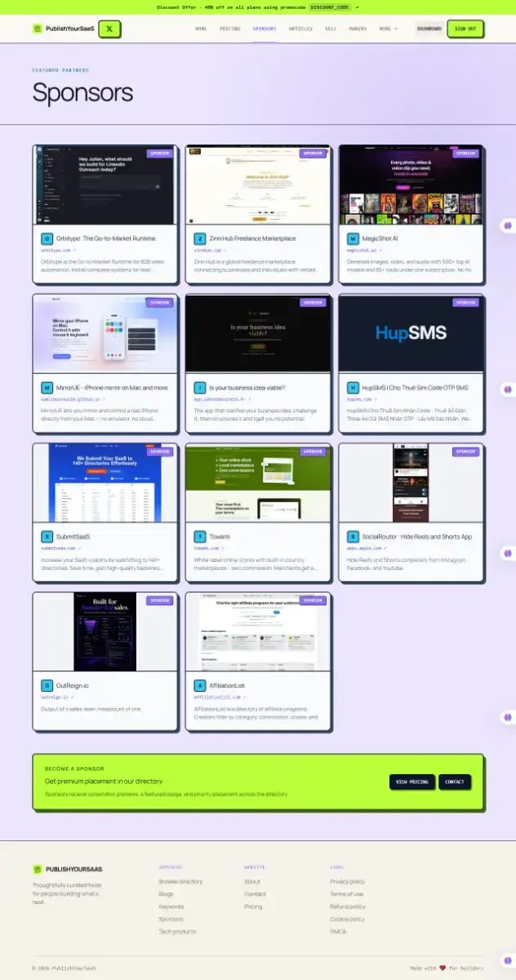Open the SocialRouter phone screenshot thumbnail
This screenshot has height=980, width=516.
click(x=411, y=483)
